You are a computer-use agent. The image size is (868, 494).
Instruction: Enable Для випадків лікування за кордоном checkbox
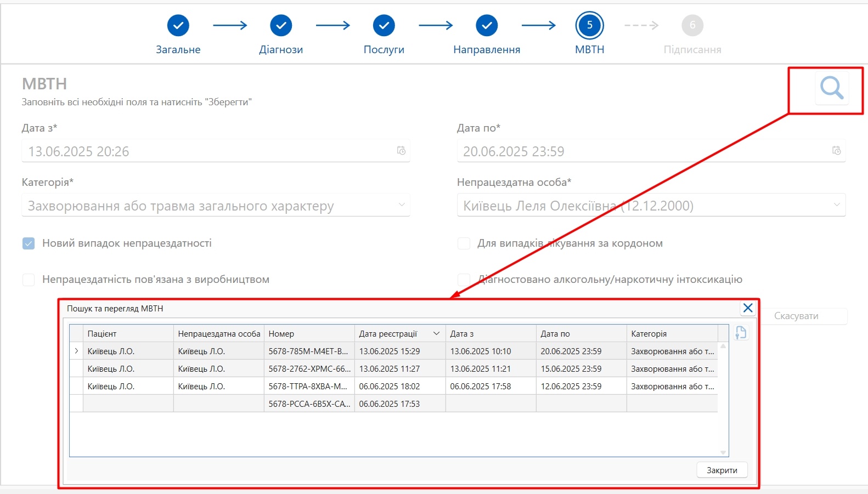coord(464,243)
